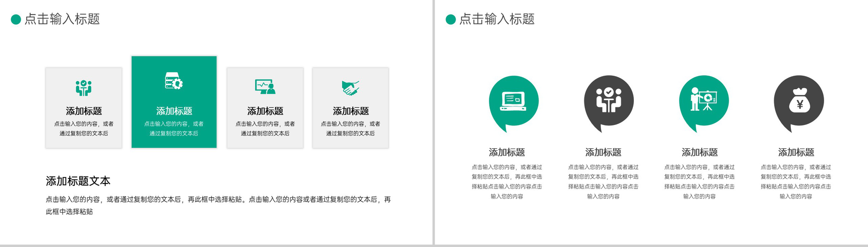
Task: Select the description text in the handshake card
Action: click(351, 129)
